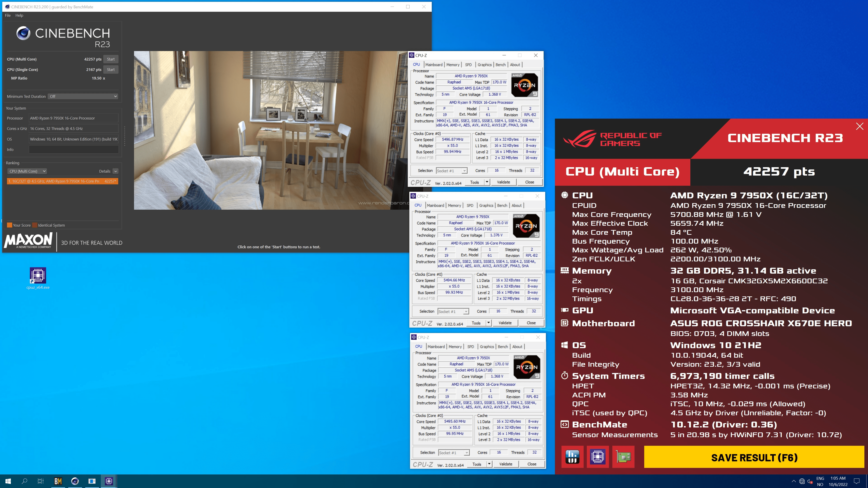Click the Info text field in Your System
This screenshot has height=488, width=868.
(73, 150)
